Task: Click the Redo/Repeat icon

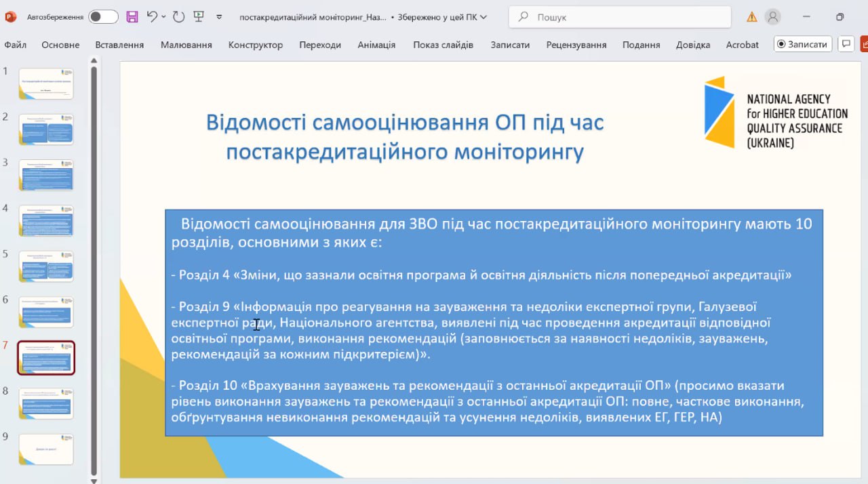Action: click(178, 17)
